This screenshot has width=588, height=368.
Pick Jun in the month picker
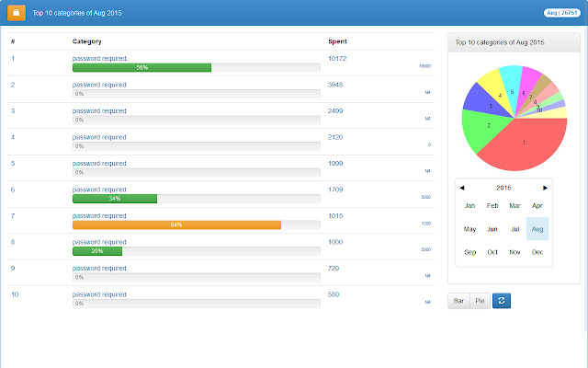click(492, 229)
